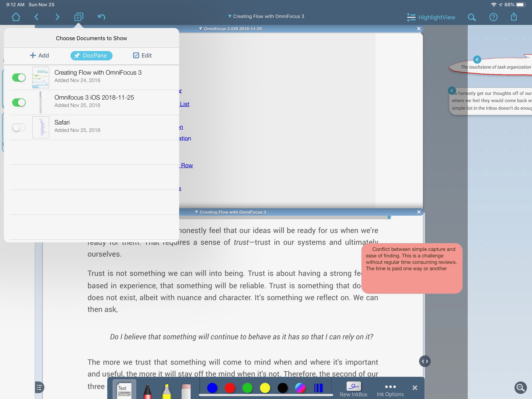This screenshot has height=399, width=532.
Task: Tap the back arrow in toolbar
Action: click(x=37, y=17)
